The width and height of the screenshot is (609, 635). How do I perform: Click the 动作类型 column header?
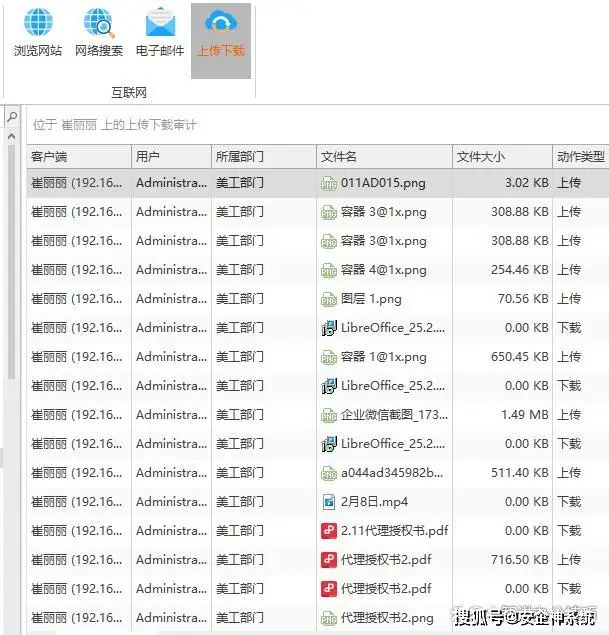(x=580, y=157)
